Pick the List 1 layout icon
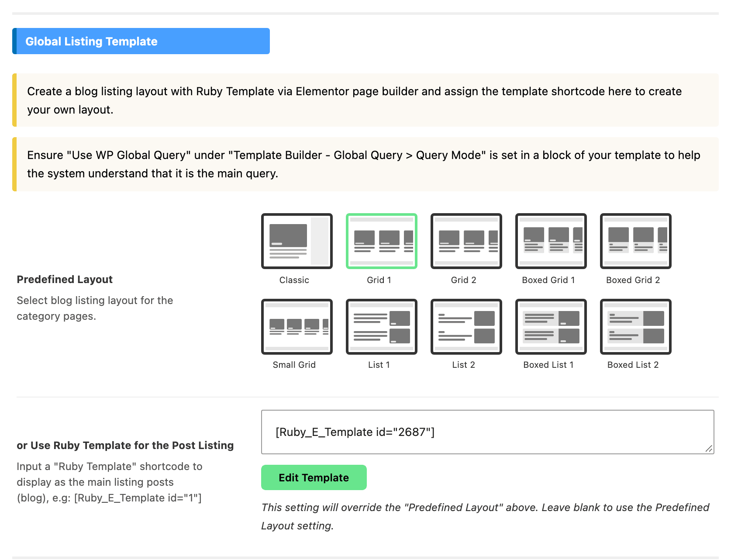The width and height of the screenshot is (731, 560). click(x=381, y=327)
